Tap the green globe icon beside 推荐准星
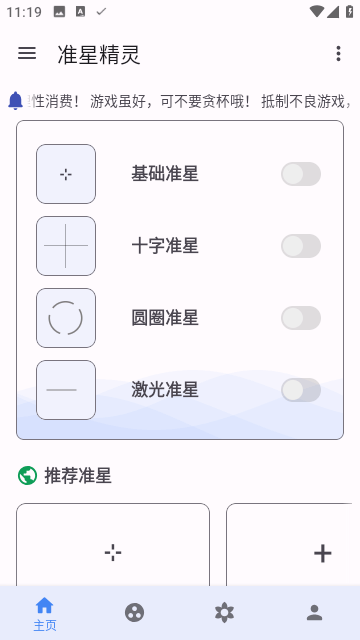 pyautogui.click(x=27, y=476)
